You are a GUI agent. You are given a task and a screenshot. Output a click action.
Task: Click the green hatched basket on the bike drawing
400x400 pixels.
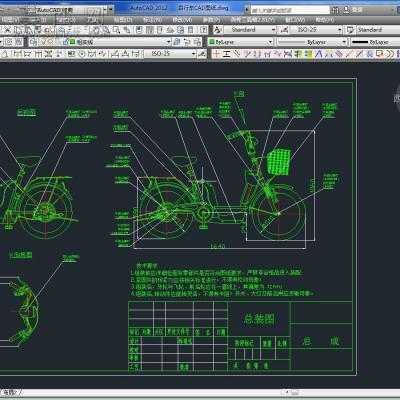279,161
